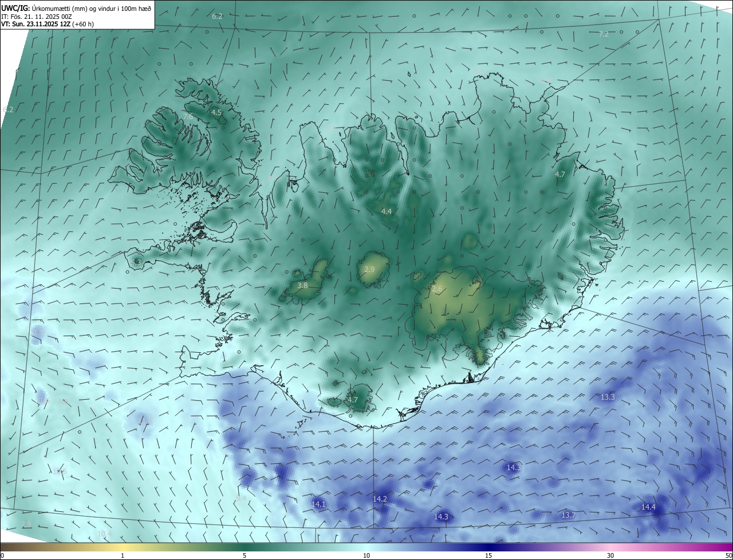Viewport: 733px width, 560px height.
Task: Click the 9.4 value label
Action: click(x=241, y=499)
